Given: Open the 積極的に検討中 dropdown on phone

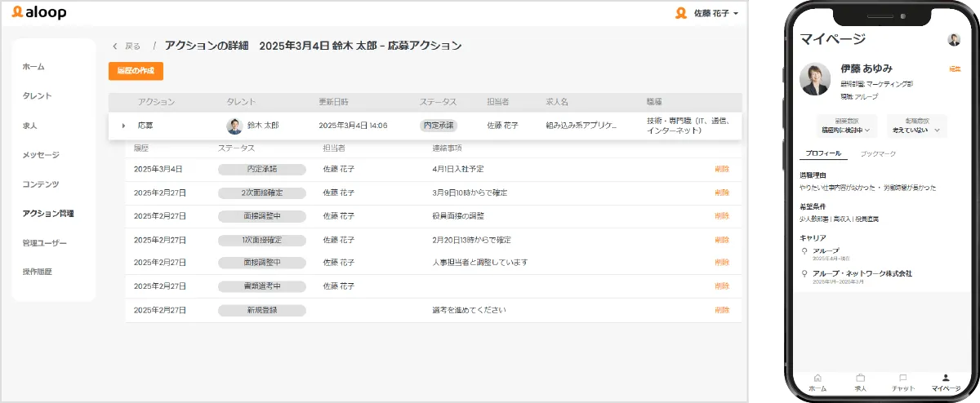Looking at the screenshot, I should 845,130.
